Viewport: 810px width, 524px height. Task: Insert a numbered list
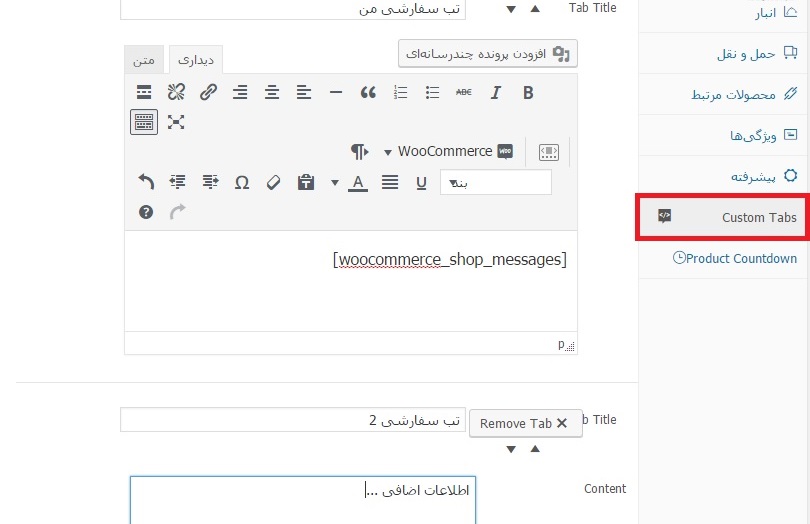tap(400, 93)
